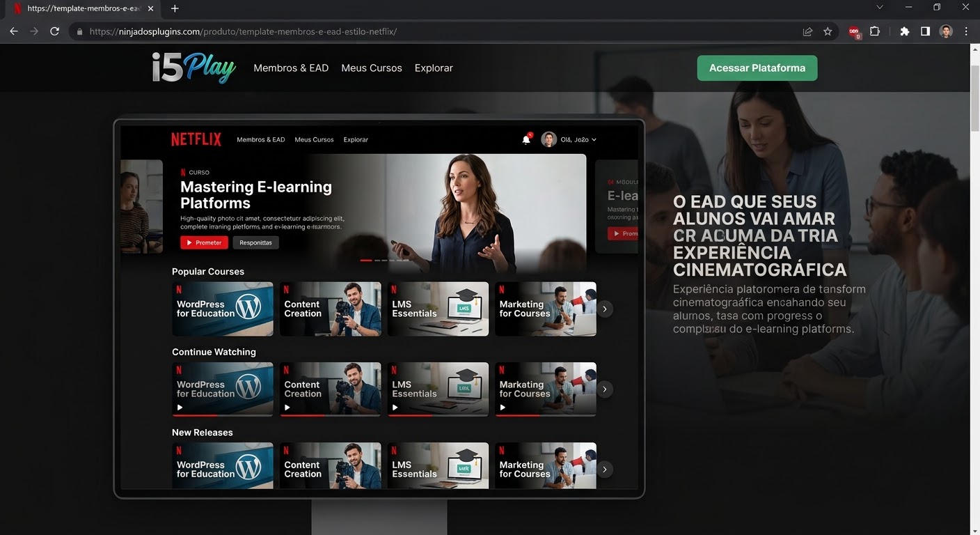Share this page from the address bar
The image size is (980, 535).
click(807, 31)
